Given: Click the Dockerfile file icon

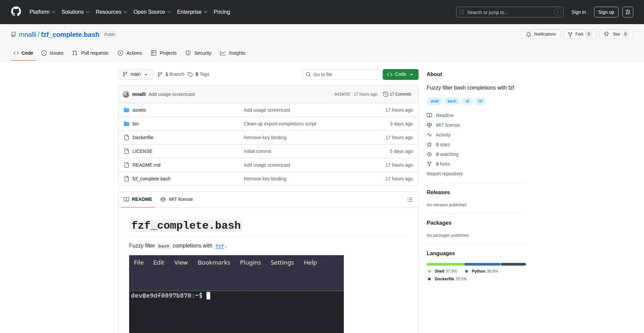Looking at the screenshot, I should coord(126,137).
